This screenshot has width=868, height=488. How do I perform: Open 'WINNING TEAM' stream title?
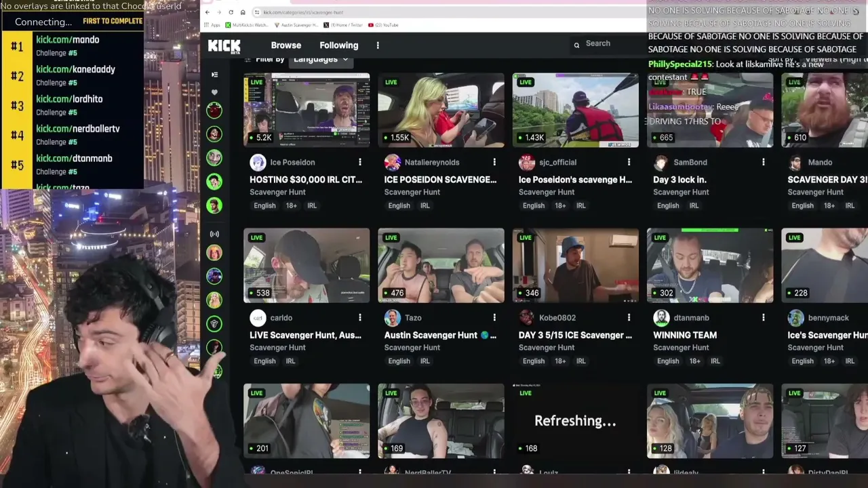tap(685, 335)
